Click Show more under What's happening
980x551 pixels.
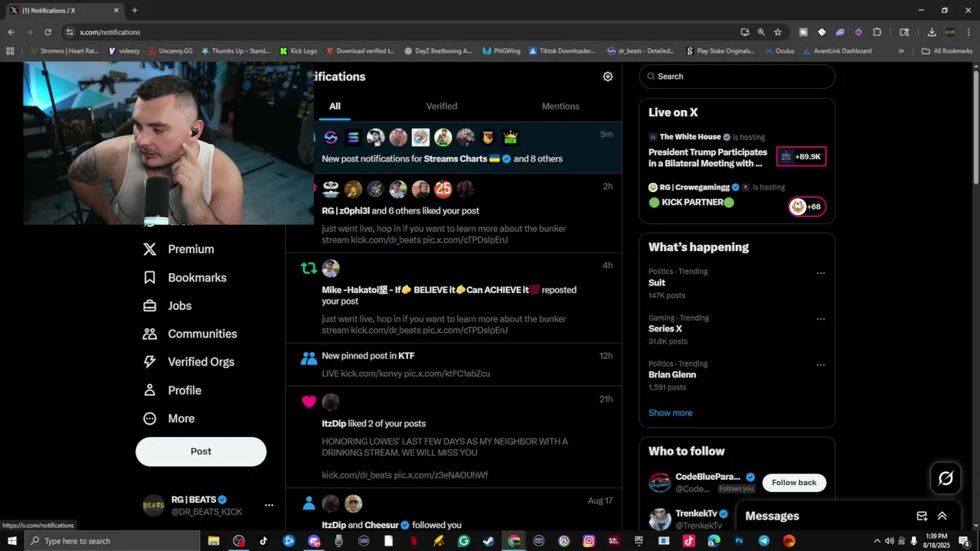coord(670,413)
